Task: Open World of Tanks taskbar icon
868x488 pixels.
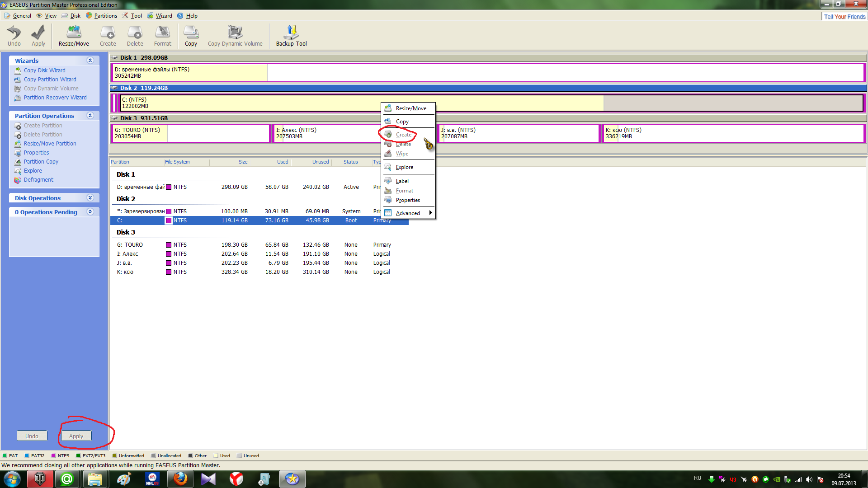Action: tap(40, 479)
